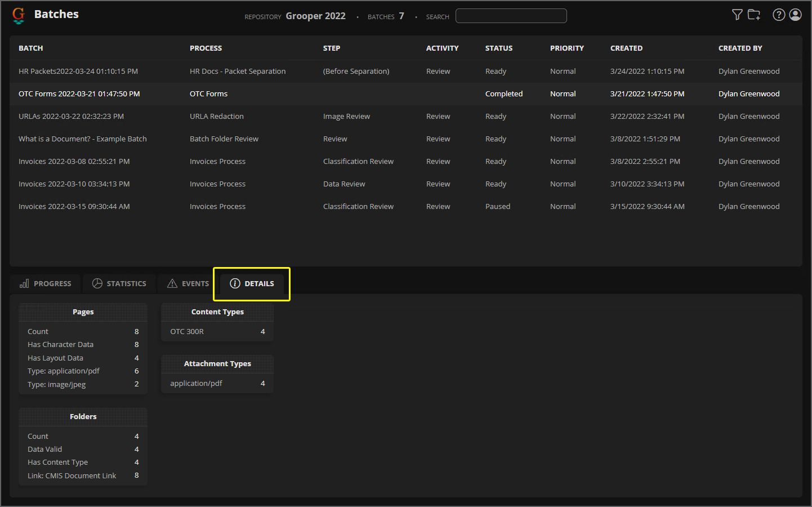Image resolution: width=812 pixels, height=507 pixels.
Task: Open the user account profile icon
Action: click(795, 15)
